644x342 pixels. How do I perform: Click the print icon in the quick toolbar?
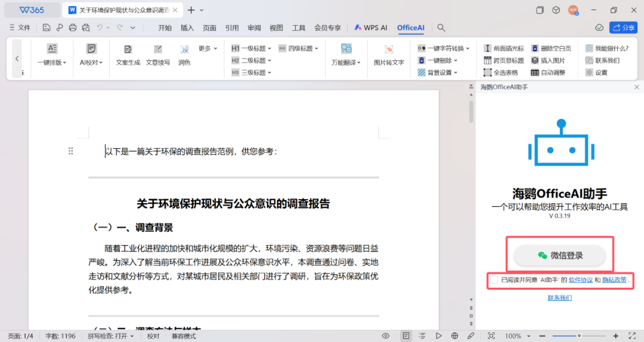coord(73,27)
